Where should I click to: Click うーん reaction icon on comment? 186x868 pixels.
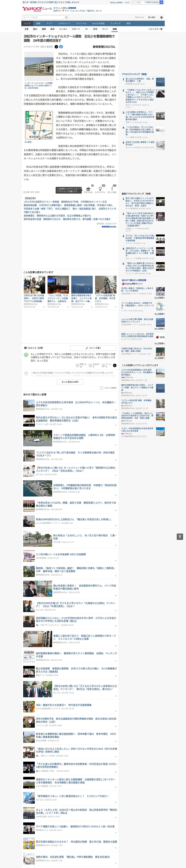coord(103,365)
